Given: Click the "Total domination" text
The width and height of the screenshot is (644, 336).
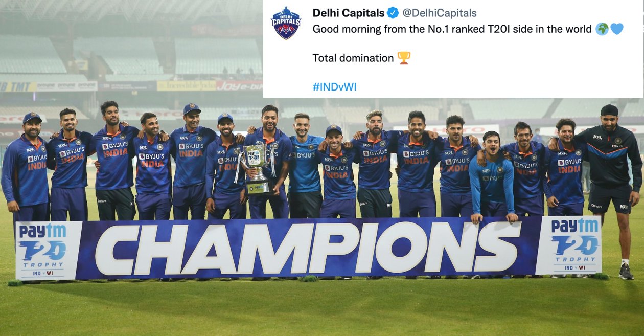Looking at the screenshot, I should pyautogui.click(x=353, y=58).
